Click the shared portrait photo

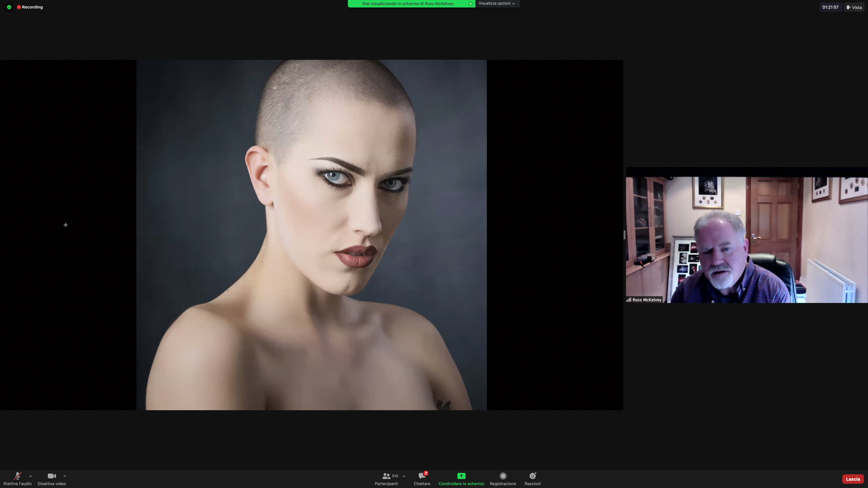312,235
